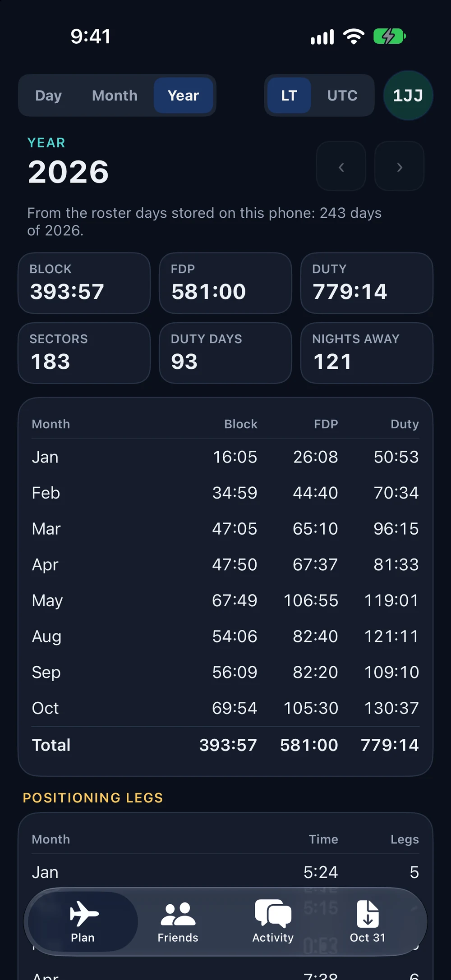Tap the Wi-Fi status icon
Viewport: 451px width, 980px height.
click(x=354, y=37)
